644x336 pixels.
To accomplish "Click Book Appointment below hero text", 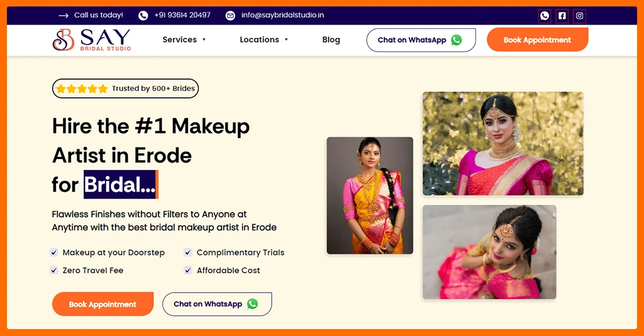I will point(103,304).
